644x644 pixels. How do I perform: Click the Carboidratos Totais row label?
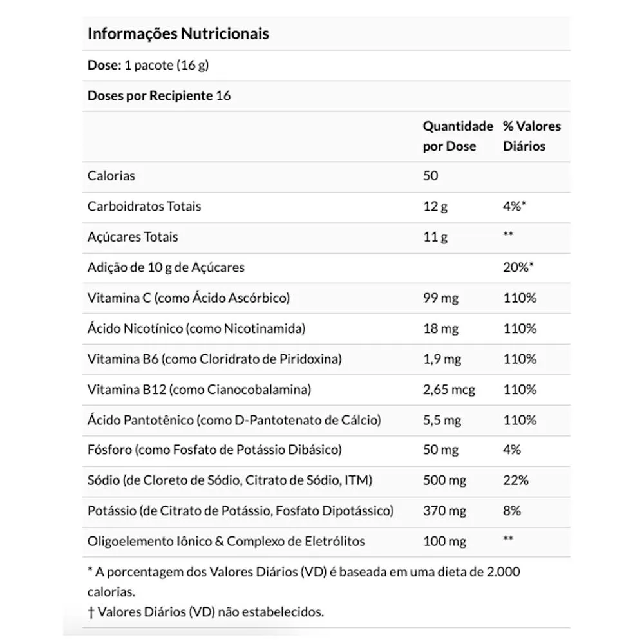144,206
